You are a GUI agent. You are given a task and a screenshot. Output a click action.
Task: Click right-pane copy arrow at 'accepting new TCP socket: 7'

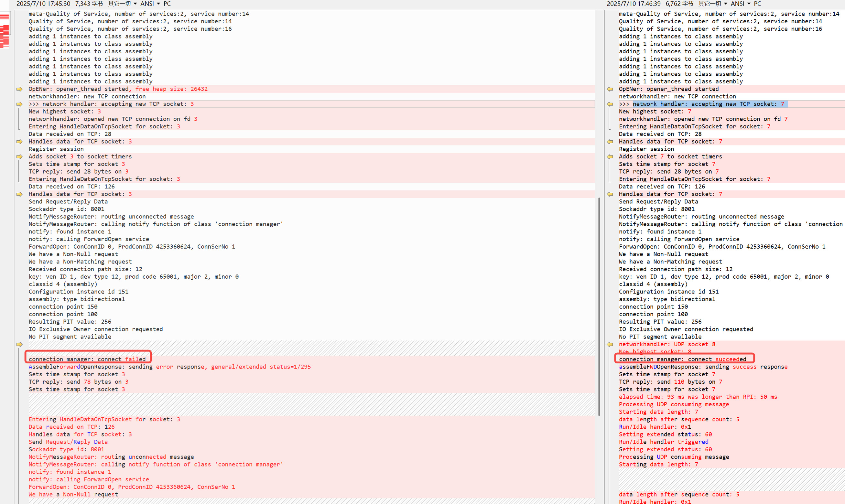click(610, 104)
